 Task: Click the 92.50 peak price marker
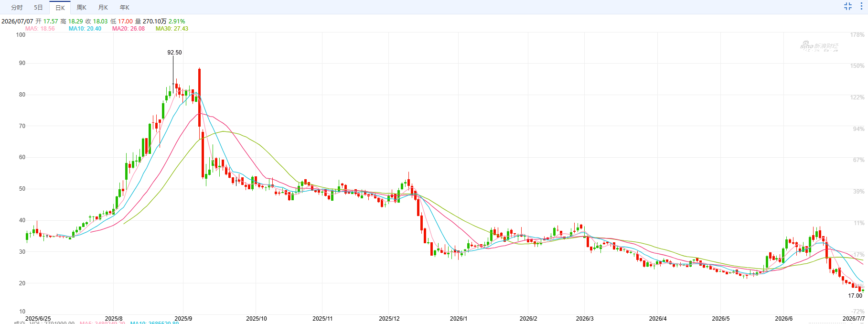174,53
